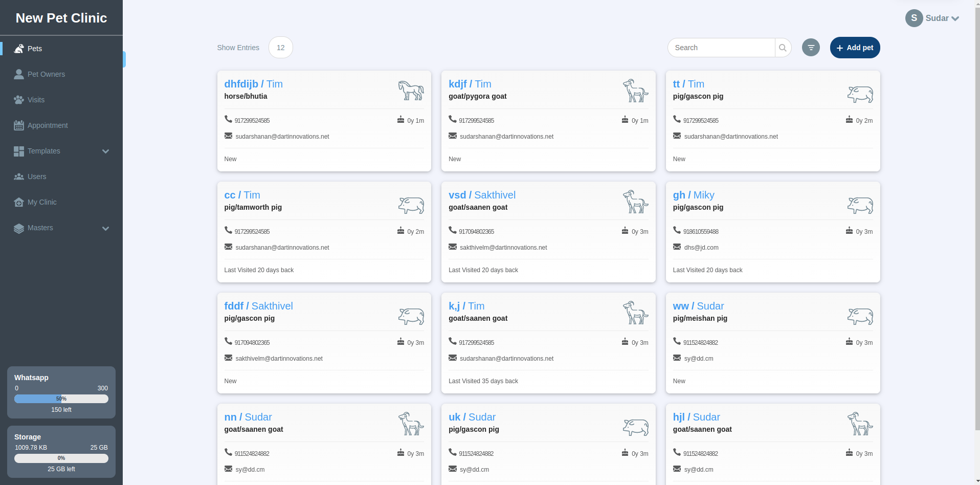Click into the Search input field
The image size is (980, 485).
721,48
